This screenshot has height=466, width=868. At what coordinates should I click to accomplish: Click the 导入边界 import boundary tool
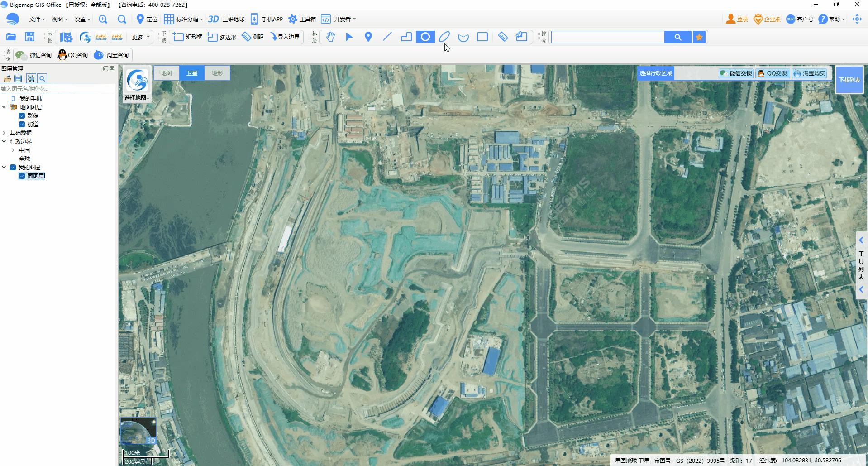[x=285, y=37]
